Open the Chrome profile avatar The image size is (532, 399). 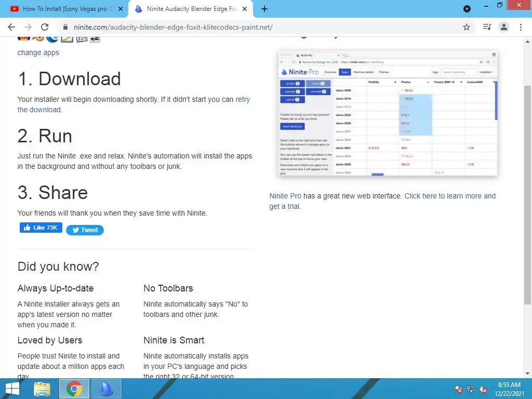point(504,27)
